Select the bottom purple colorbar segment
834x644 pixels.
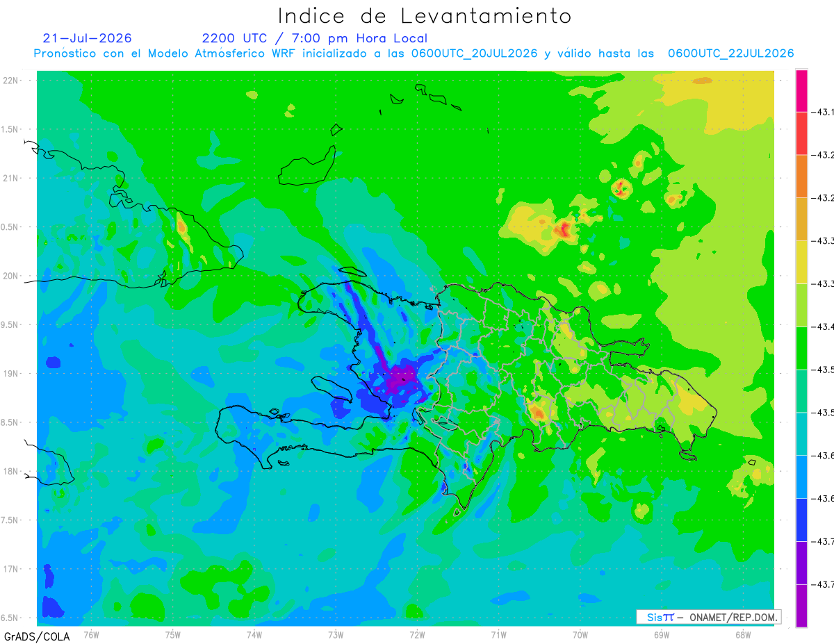[x=801, y=605]
